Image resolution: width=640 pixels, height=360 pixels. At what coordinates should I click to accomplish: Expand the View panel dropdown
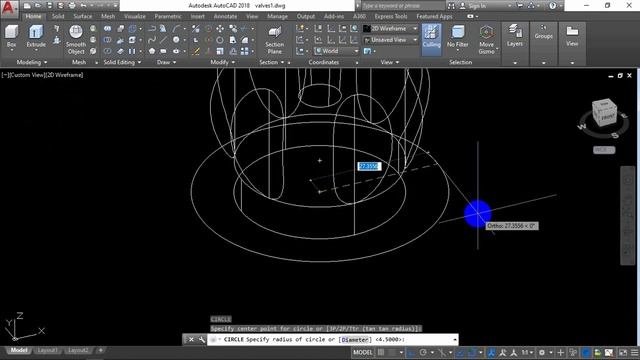coord(389,62)
